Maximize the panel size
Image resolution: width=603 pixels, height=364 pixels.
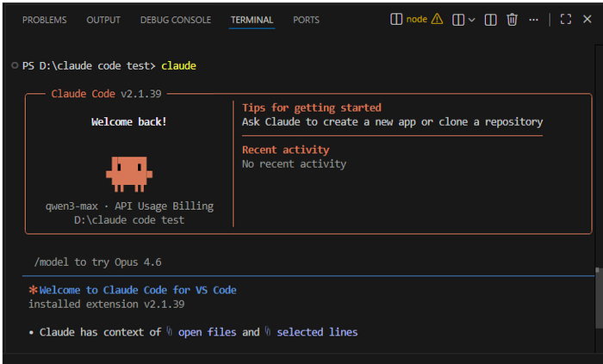click(566, 19)
